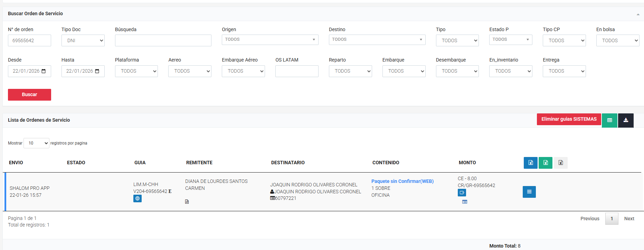Click Eliminar guias SISTEMAS button
Image resolution: width=644 pixels, height=250 pixels.
click(x=569, y=119)
